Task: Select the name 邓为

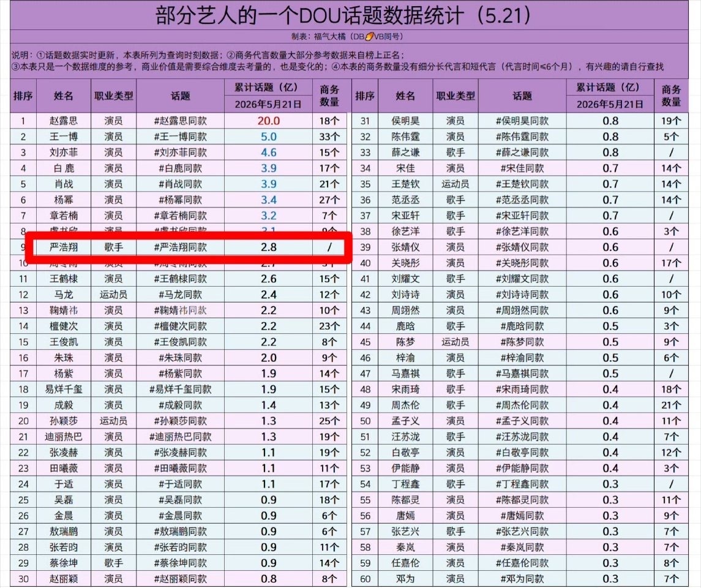Action: [x=405, y=579]
